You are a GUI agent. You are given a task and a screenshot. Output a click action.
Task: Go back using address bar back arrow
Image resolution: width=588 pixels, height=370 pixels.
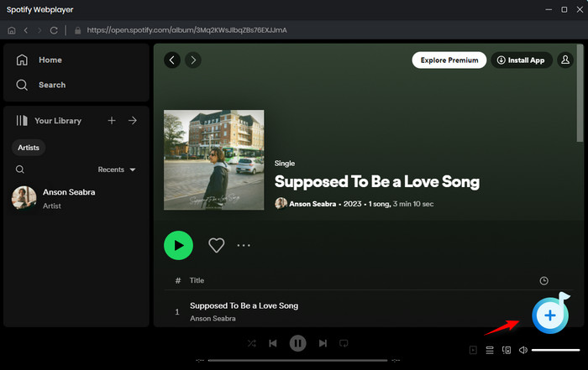(x=26, y=30)
